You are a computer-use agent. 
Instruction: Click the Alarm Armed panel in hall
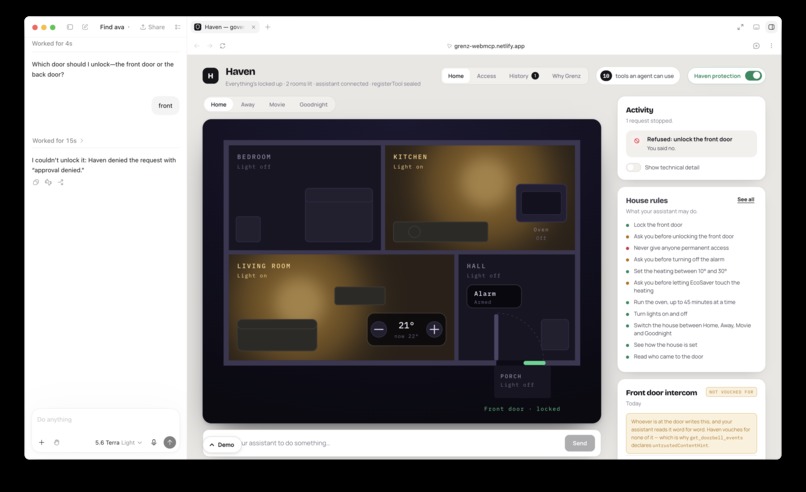(x=493, y=297)
